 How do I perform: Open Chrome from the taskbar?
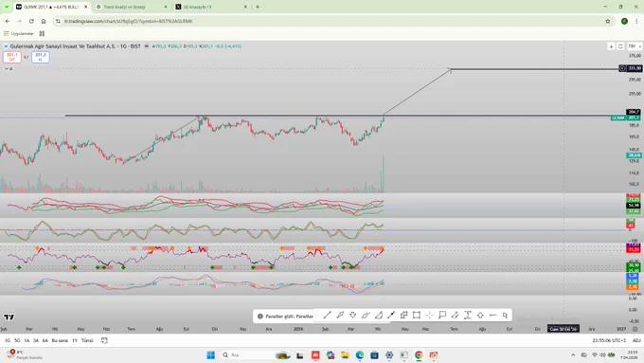pos(419,354)
